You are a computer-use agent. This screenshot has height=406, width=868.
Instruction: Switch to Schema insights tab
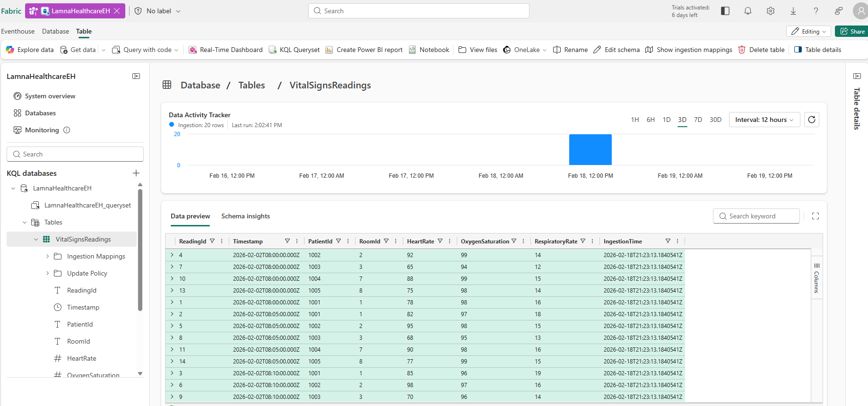click(x=245, y=216)
